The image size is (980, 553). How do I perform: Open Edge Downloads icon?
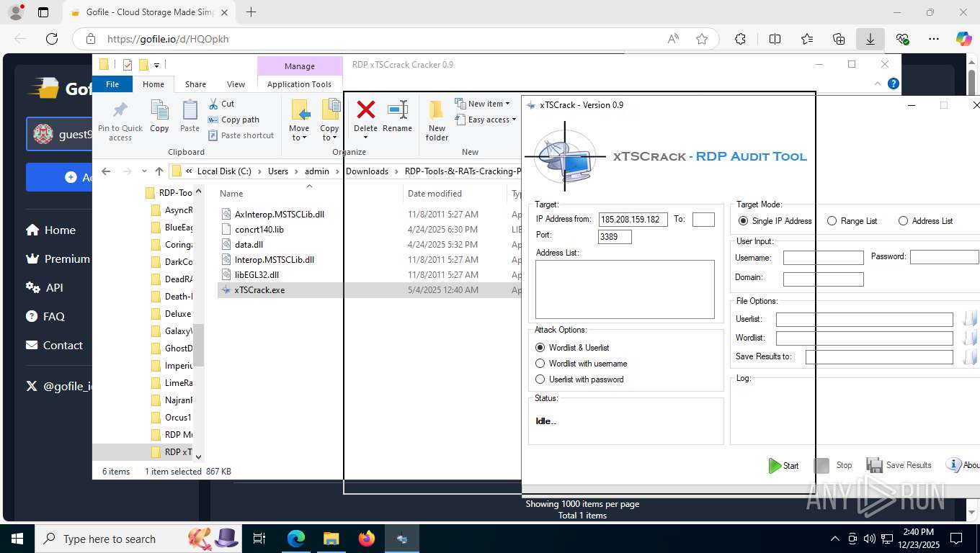pos(870,39)
